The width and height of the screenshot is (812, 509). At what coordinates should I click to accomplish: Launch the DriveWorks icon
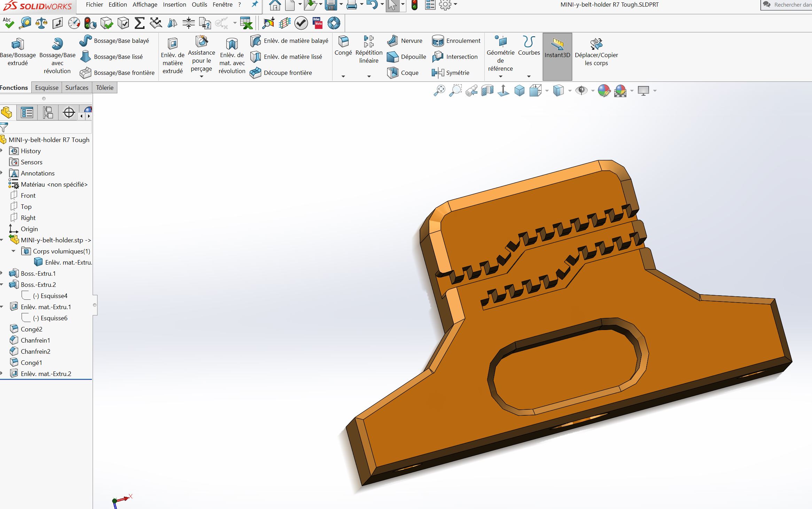pos(318,23)
